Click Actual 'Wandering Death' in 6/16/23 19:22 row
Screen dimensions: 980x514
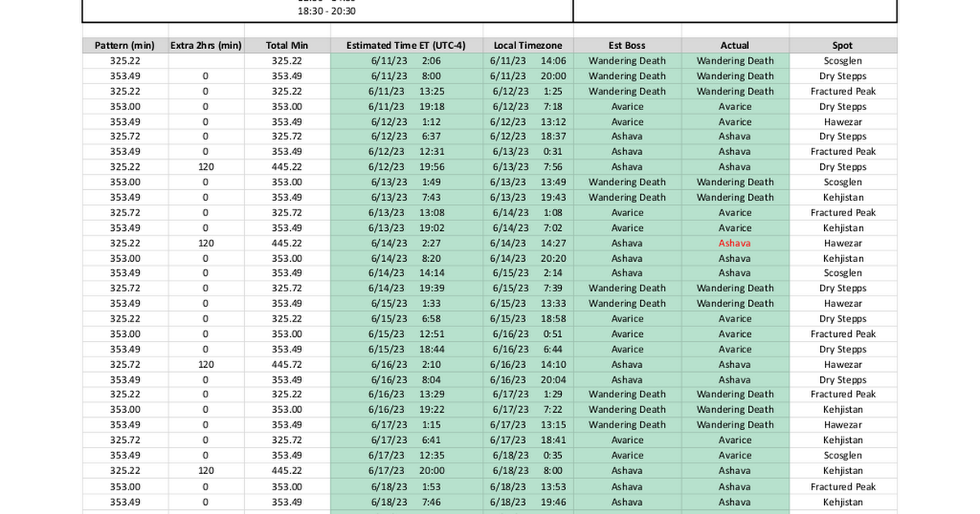click(735, 410)
